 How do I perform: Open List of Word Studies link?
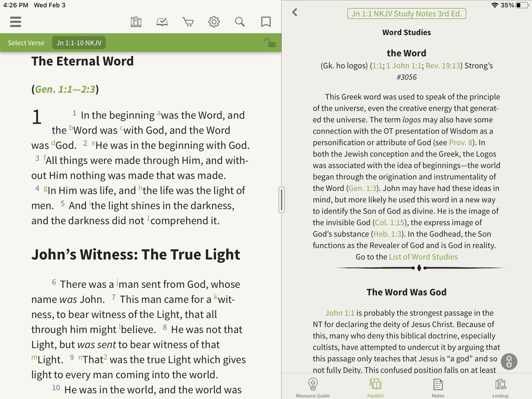423,257
